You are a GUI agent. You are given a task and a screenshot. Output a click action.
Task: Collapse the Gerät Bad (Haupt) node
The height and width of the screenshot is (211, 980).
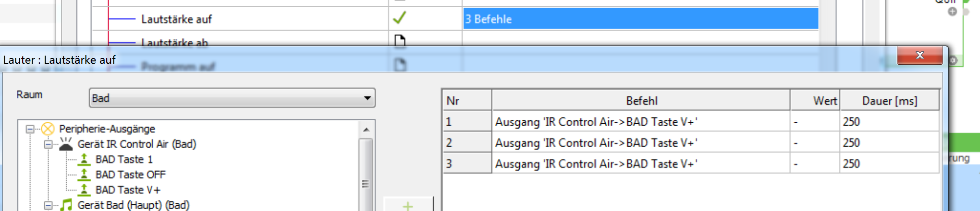pos(48,205)
